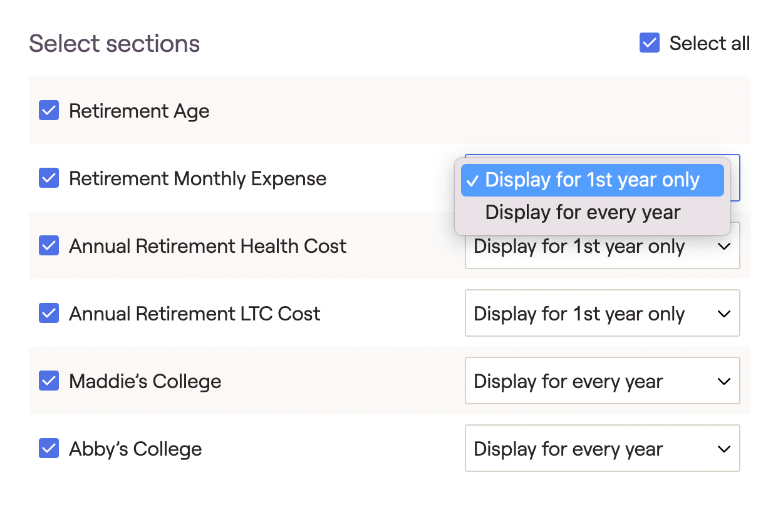Uncheck the Retirement Monthly Expense checkbox

[49, 178]
